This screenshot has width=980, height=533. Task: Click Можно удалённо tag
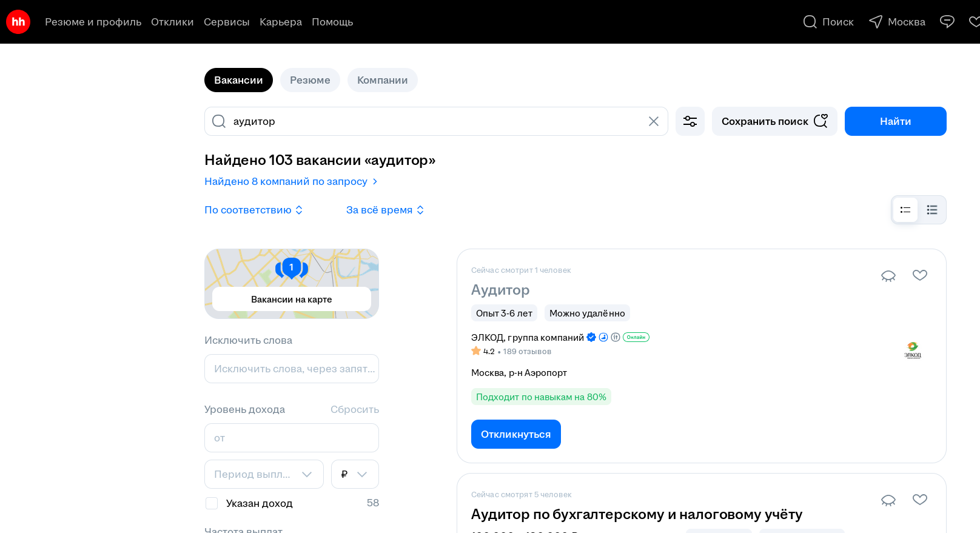[587, 313]
